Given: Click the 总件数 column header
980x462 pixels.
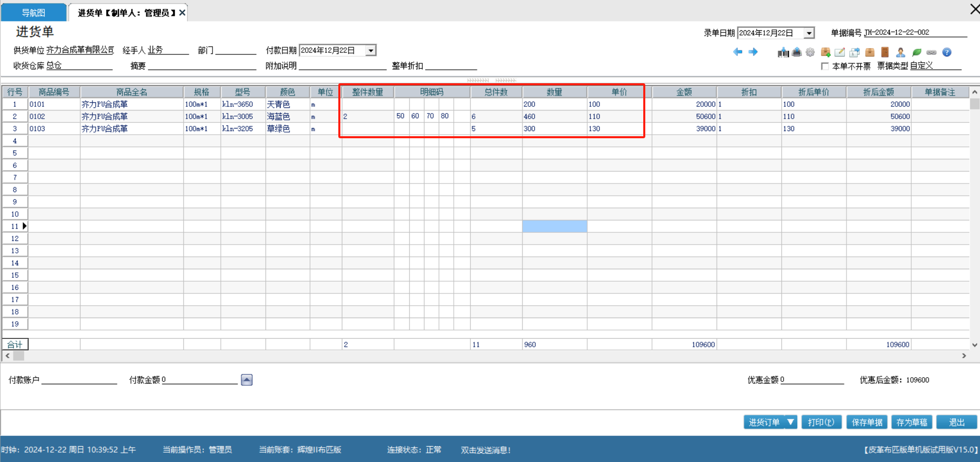Looking at the screenshot, I should (496, 92).
